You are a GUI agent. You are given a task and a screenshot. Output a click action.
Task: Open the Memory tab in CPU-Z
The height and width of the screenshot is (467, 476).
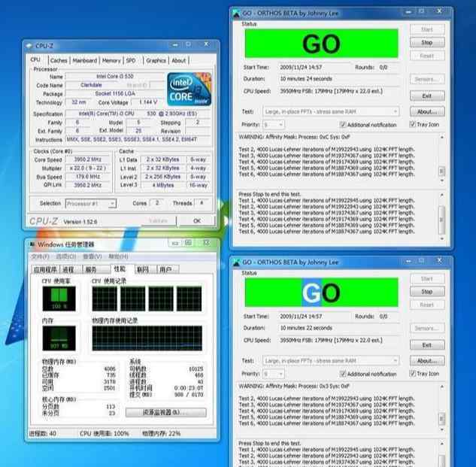(111, 60)
